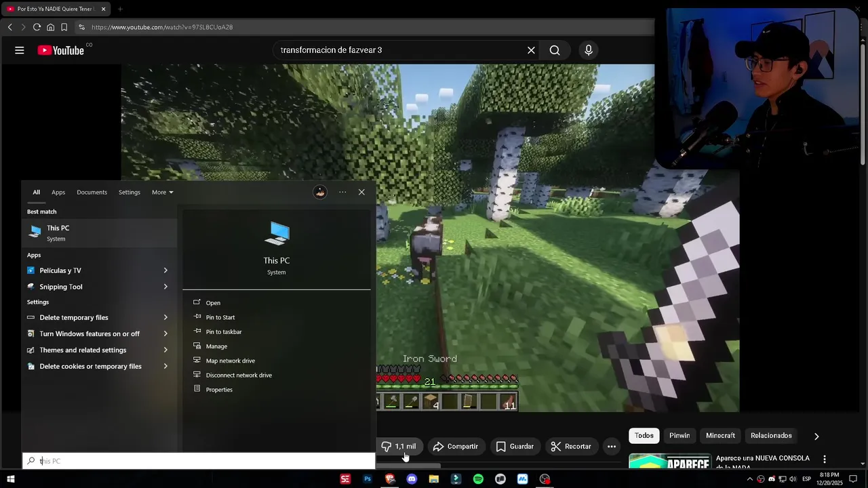Expand options for Películas y TV
868x488 pixels.
point(165,270)
